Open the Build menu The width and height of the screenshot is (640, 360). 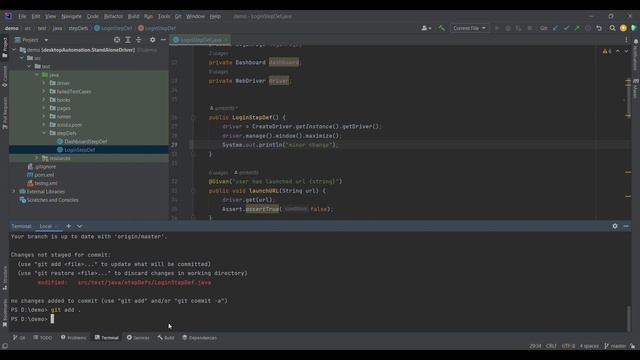(x=133, y=16)
